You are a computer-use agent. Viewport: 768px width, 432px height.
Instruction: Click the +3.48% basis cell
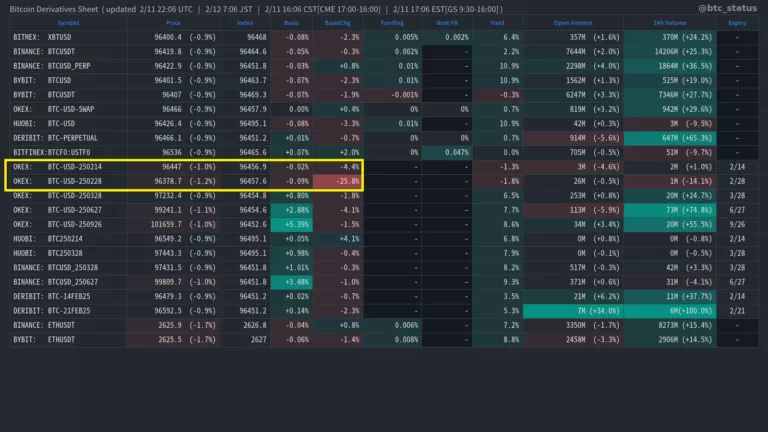tap(291, 282)
